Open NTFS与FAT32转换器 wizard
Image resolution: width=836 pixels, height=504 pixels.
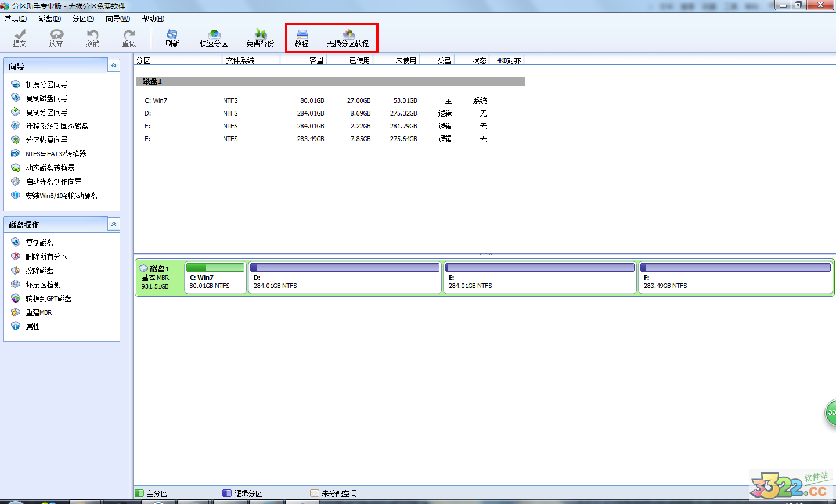coord(56,154)
